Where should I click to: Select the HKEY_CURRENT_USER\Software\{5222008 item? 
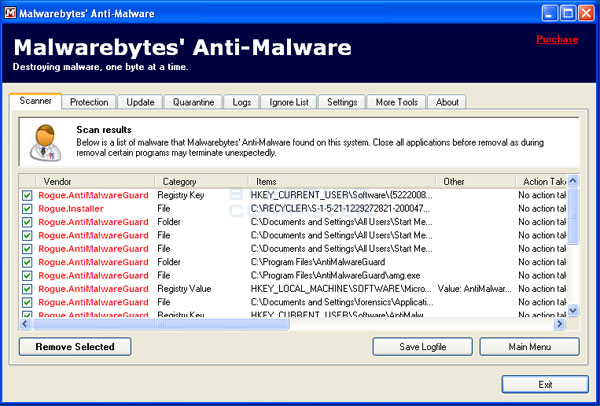point(342,196)
